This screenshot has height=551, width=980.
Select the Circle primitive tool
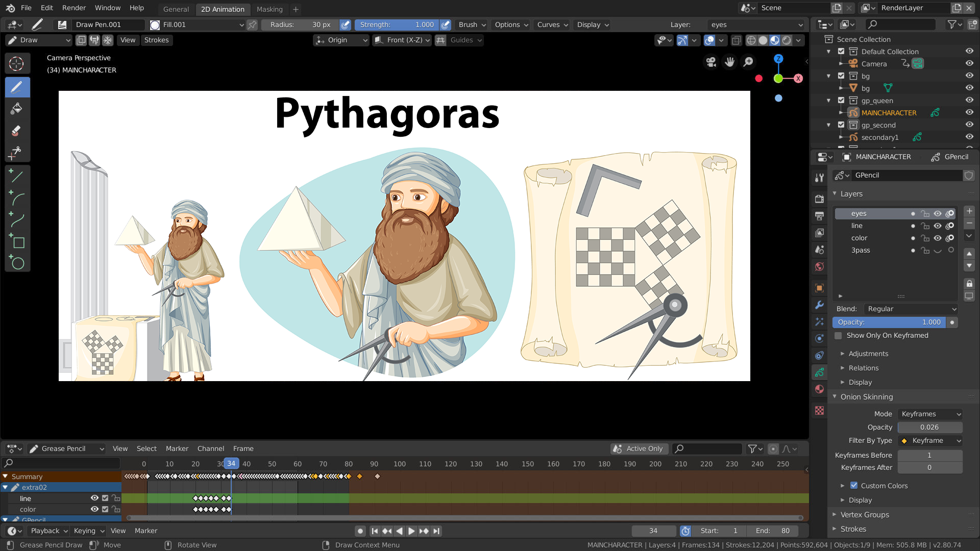coord(17,263)
